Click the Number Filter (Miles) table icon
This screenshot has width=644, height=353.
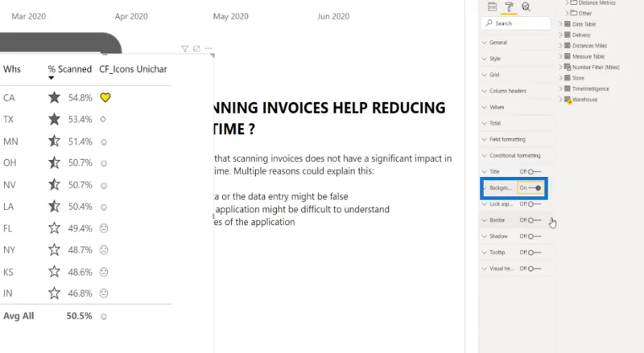click(x=568, y=67)
